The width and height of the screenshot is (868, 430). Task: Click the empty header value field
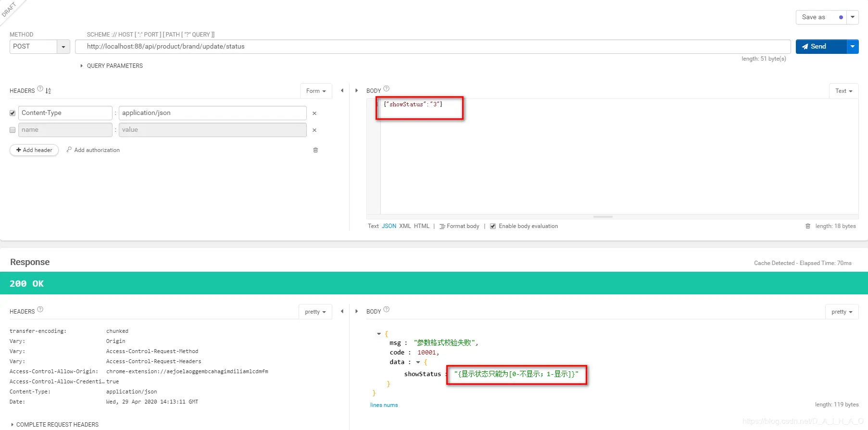click(x=213, y=130)
